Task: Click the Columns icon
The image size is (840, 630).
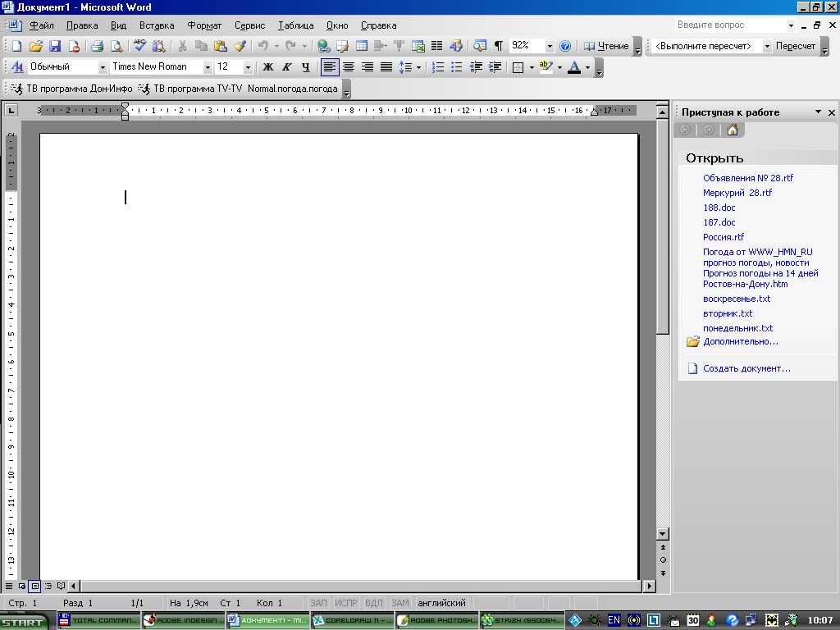Action: coord(436,46)
